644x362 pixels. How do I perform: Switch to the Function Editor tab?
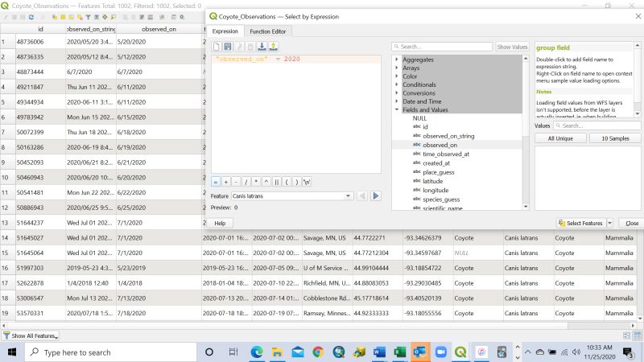pyautogui.click(x=268, y=31)
